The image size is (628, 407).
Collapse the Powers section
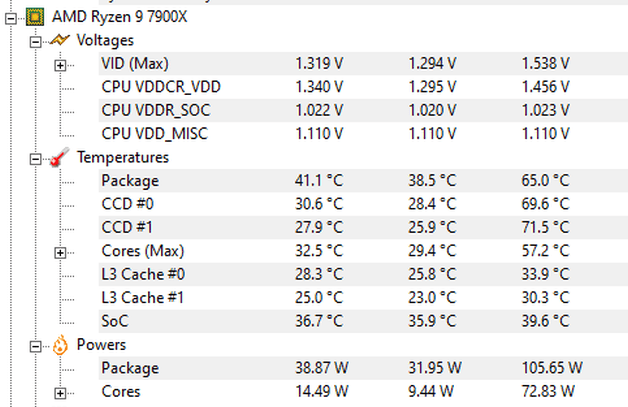(x=36, y=345)
